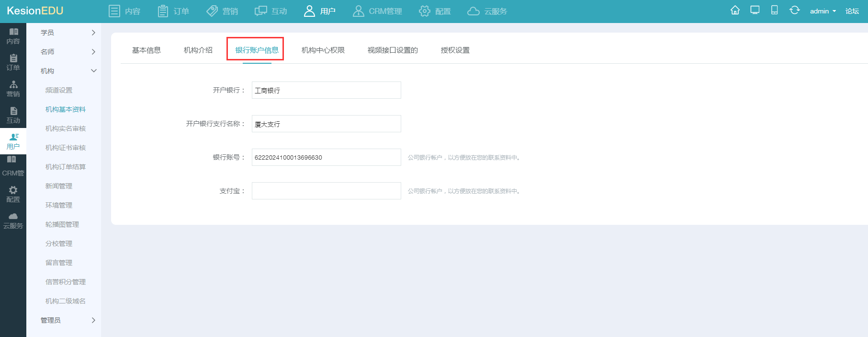
Task: Click the KesionEDU logo
Action: 35,11
